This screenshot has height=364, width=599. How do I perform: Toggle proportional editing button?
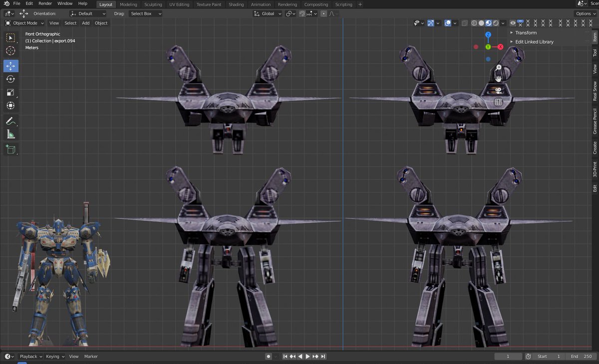click(323, 13)
